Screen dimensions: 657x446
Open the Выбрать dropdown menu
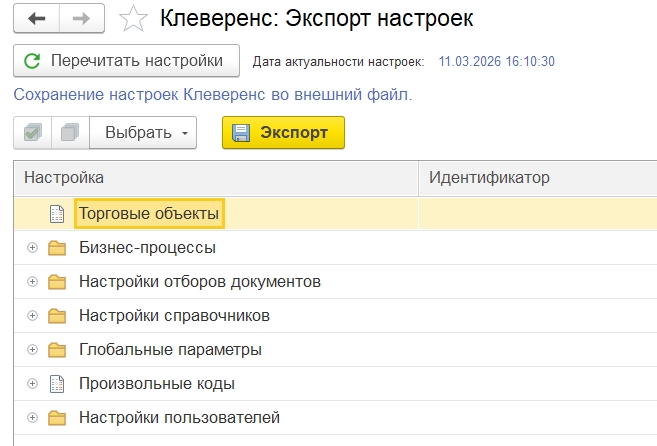(x=143, y=133)
